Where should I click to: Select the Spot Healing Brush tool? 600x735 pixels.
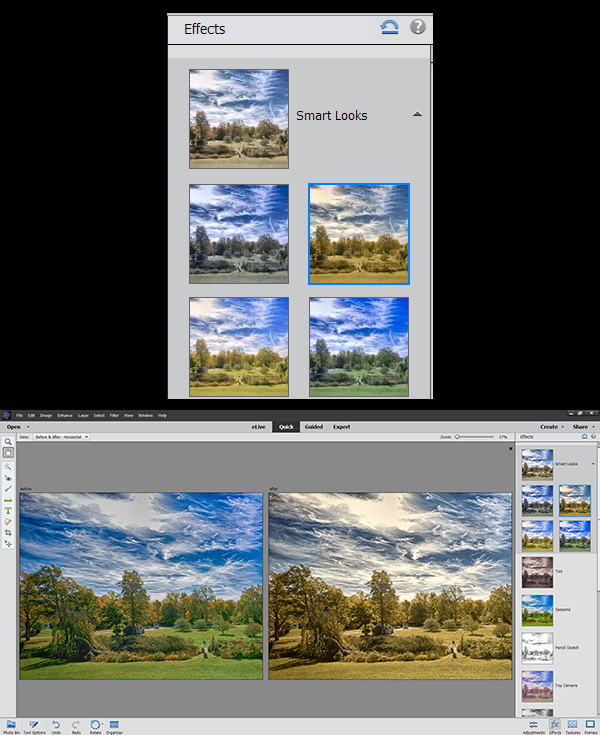(8, 522)
